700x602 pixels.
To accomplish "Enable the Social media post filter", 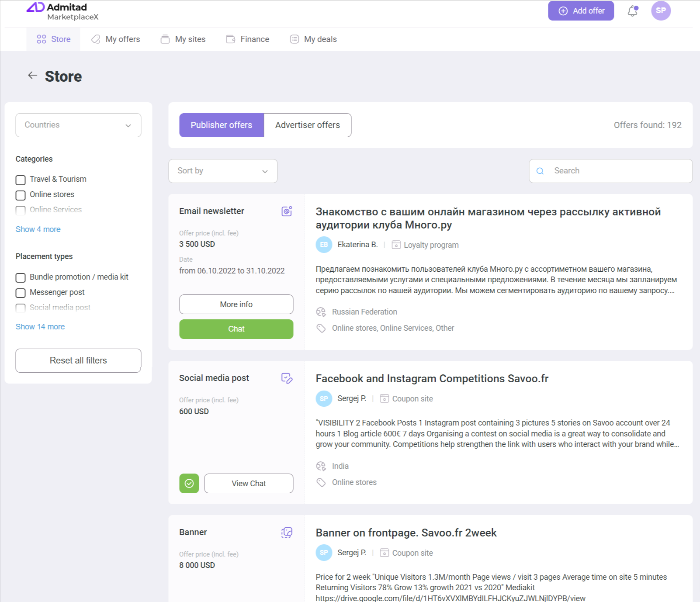I will [21, 308].
